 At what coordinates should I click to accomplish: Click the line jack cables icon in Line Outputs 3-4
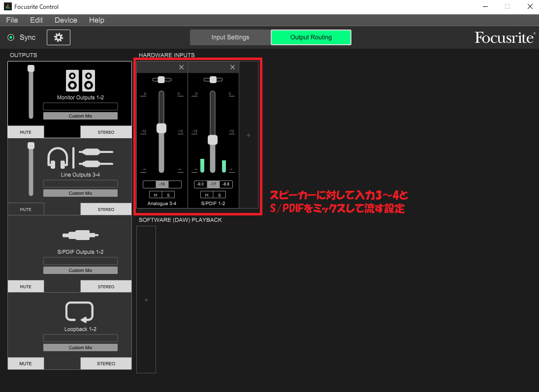click(96, 158)
